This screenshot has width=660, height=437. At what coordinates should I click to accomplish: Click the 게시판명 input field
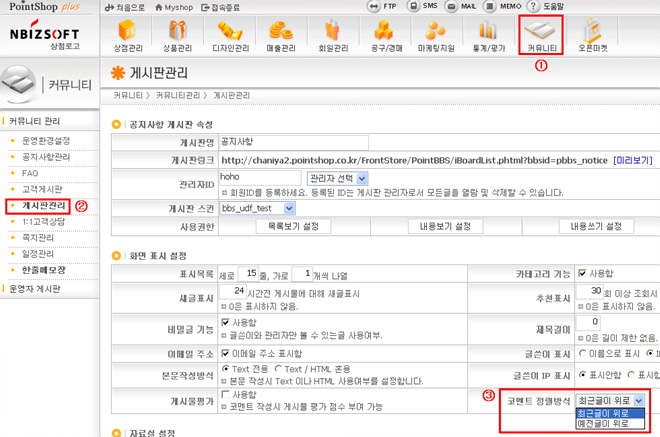[x=293, y=143]
